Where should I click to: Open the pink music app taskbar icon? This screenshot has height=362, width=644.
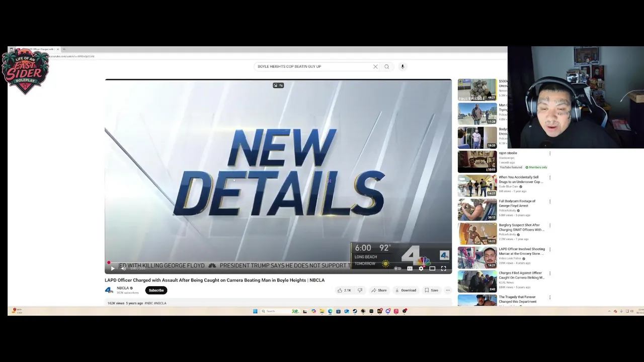point(396,311)
